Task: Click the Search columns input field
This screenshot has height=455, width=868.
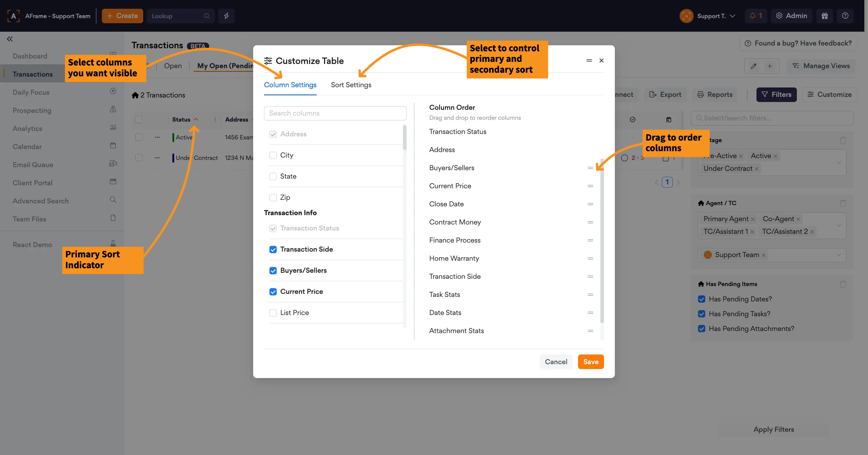Action: click(x=335, y=113)
